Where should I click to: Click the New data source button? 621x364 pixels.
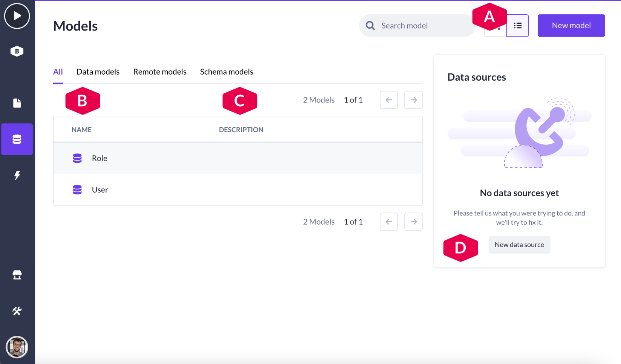519,245
